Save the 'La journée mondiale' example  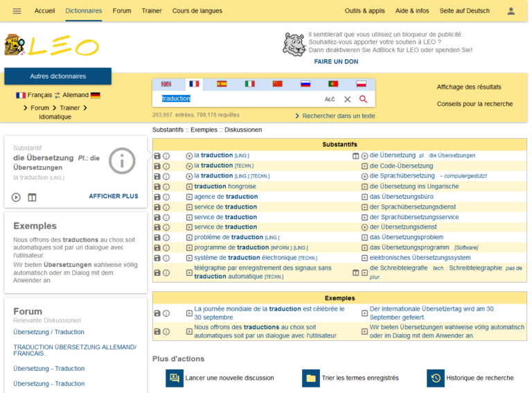157,313
